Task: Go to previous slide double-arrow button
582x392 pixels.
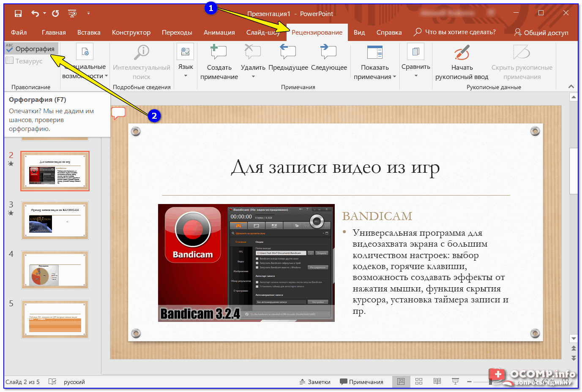Action: point(574,348)
